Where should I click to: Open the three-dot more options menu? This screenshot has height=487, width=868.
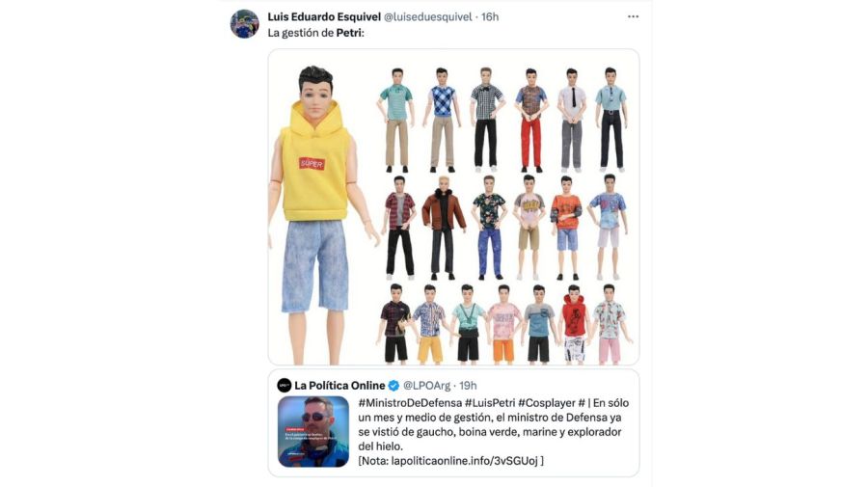(x=633, y=16)
